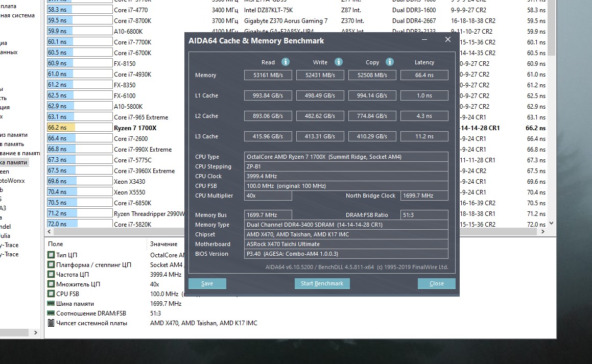Click the Множитель ЦП field icon
Image resolution: width=592 pixels, height=364 pixels.
51,284
